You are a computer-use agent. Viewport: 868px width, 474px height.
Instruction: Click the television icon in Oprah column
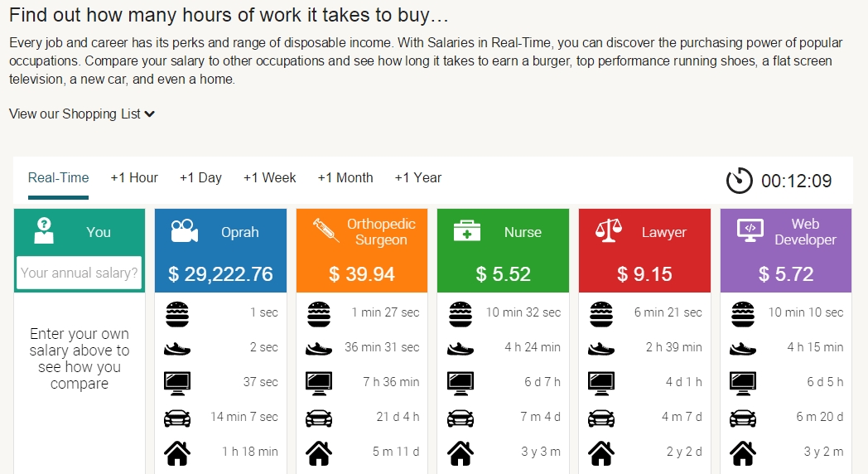pos(177,383)
